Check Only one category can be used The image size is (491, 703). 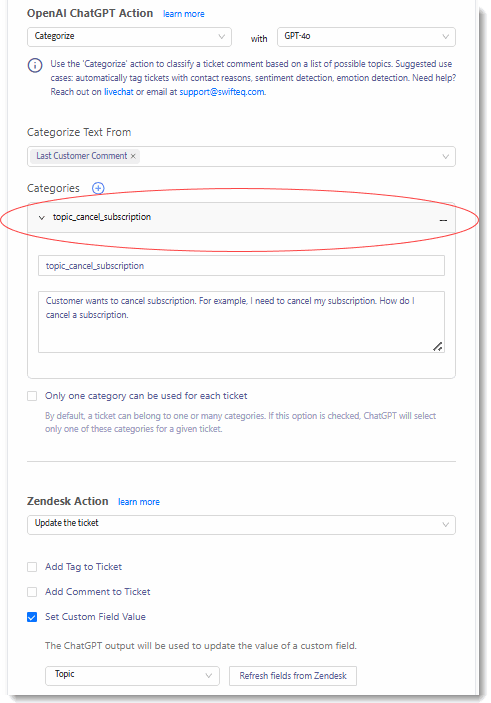(x=32, y=396)
